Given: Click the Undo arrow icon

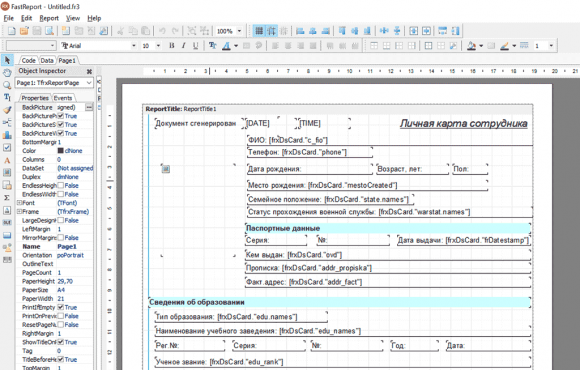Looking at the screenshot, I should (162, 31).
